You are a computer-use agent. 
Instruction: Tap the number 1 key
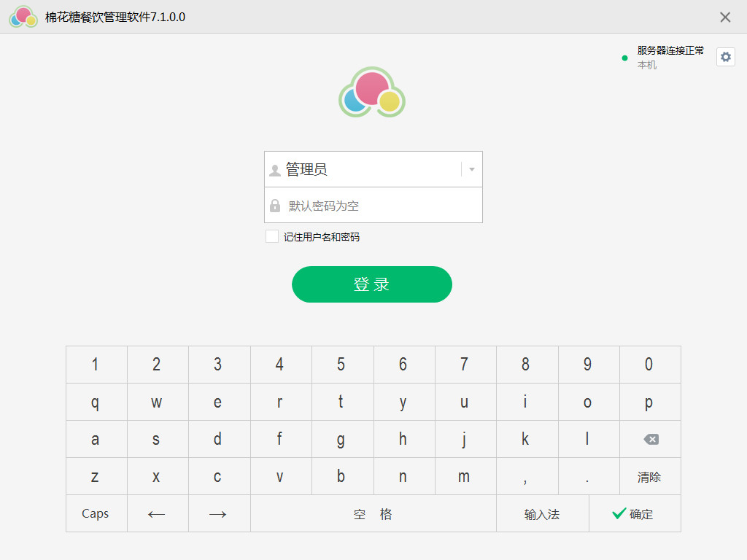pyautogui.click(x=97, y=365)
